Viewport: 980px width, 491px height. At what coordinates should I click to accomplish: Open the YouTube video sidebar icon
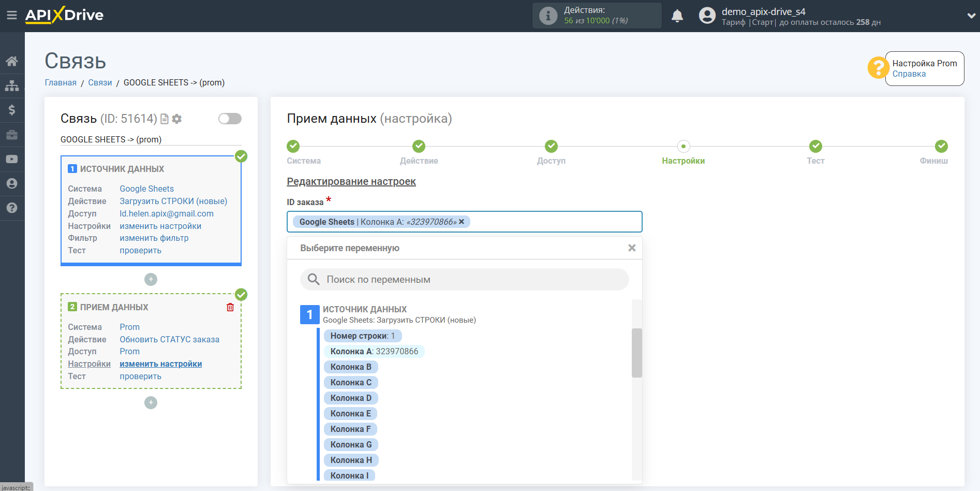pyautogui.click(x=12, y=159)
